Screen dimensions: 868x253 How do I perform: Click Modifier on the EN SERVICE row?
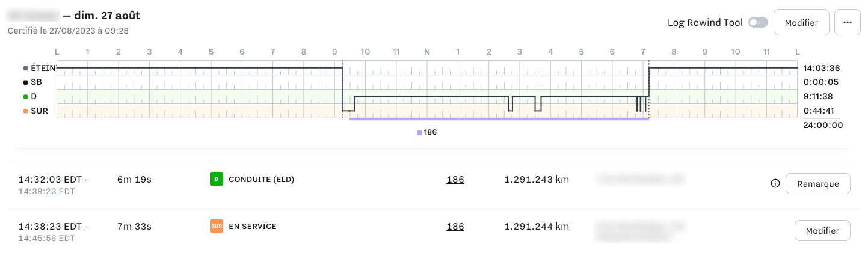click(822, 231)
